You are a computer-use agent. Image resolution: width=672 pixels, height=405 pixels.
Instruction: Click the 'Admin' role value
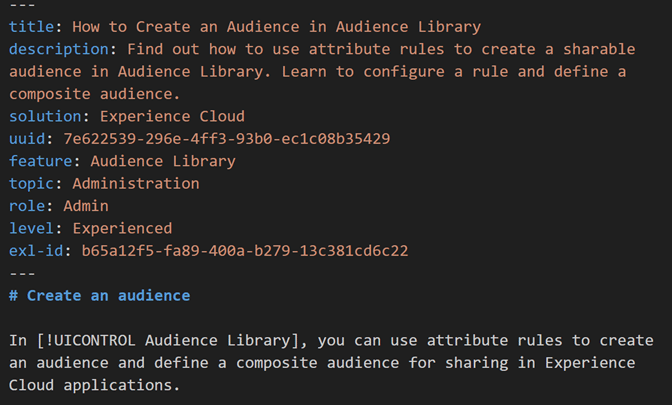86,205
